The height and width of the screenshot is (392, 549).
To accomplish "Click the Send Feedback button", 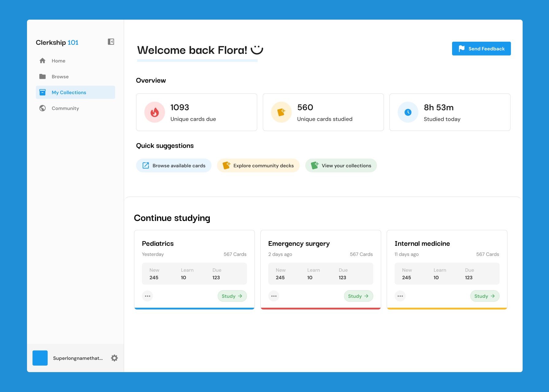I will (482, 48).
